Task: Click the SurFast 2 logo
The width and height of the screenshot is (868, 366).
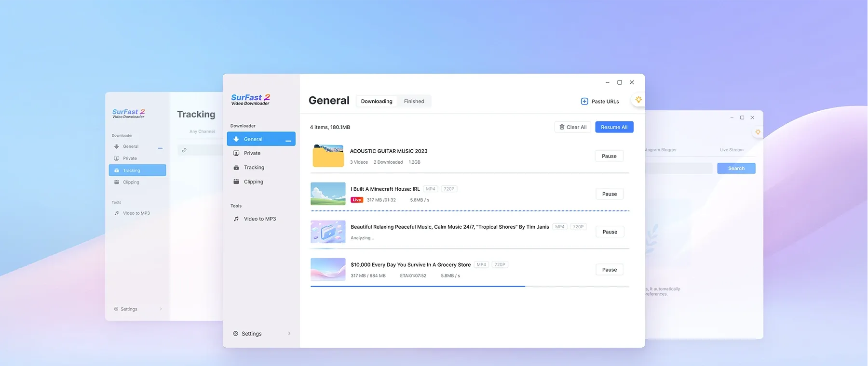Action: (250, 100)
